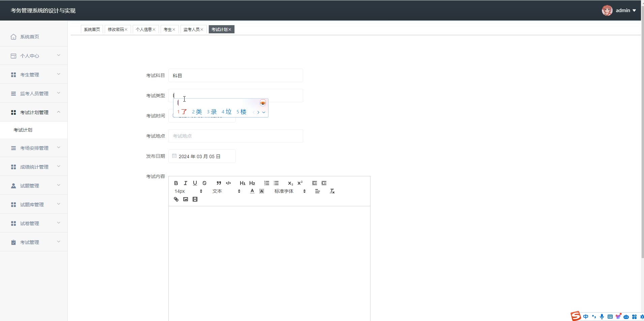Open the 文本 heading style dropdown
This screenshot has height=321, width=644.
click(226, 191)
